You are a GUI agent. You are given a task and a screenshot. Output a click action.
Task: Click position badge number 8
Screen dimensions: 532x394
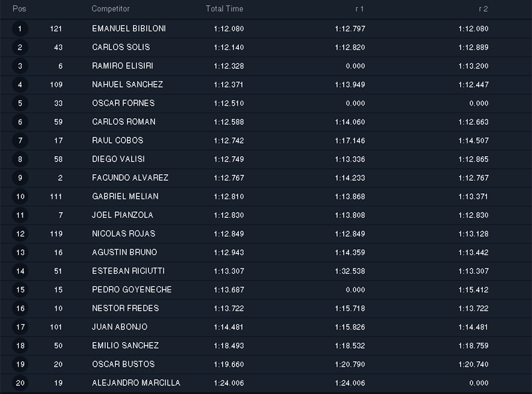(x=20, y=159)
